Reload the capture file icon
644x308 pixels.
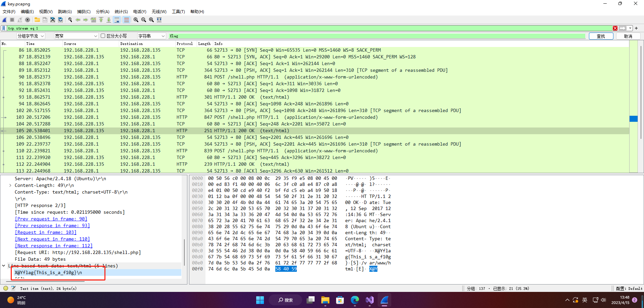pyautogui.click(x=60, y=20)
